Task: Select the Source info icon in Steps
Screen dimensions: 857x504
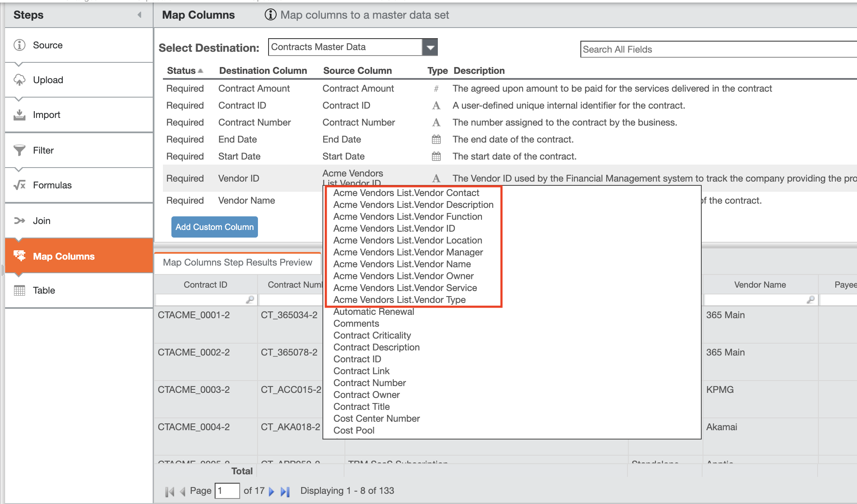Action: (20, 45)
